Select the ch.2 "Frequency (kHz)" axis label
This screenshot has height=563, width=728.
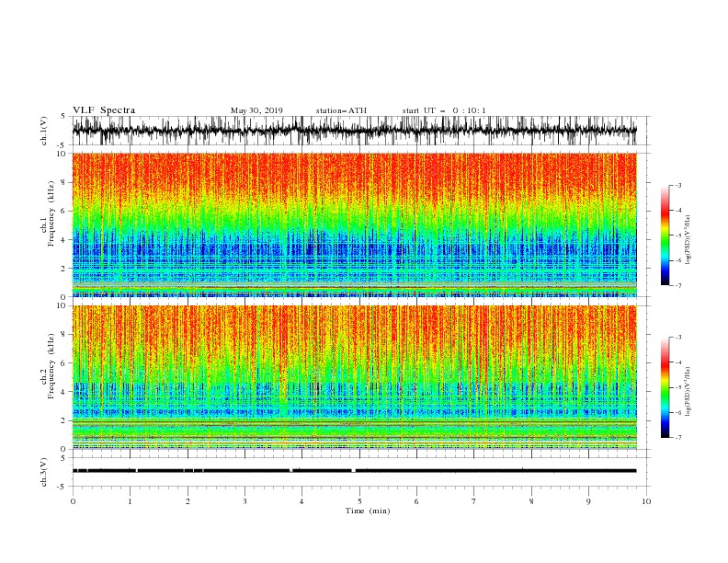point(51,366)
